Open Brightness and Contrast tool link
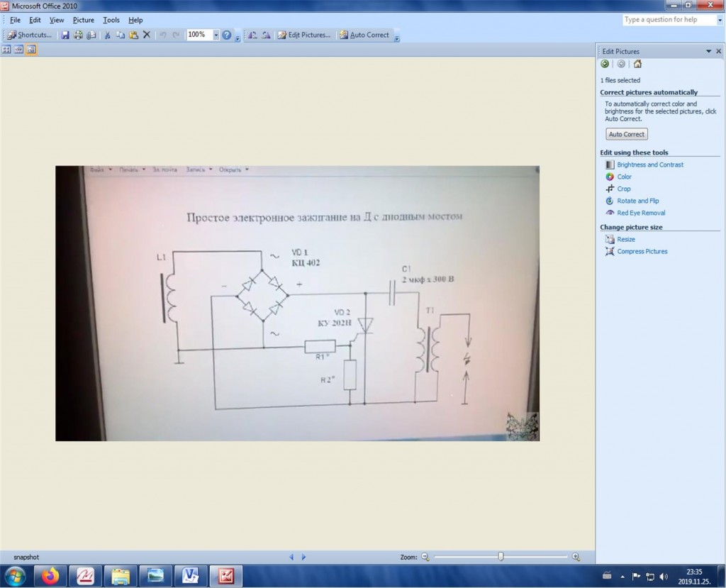The width and height of the screenshot is (726, 588). 650,165
